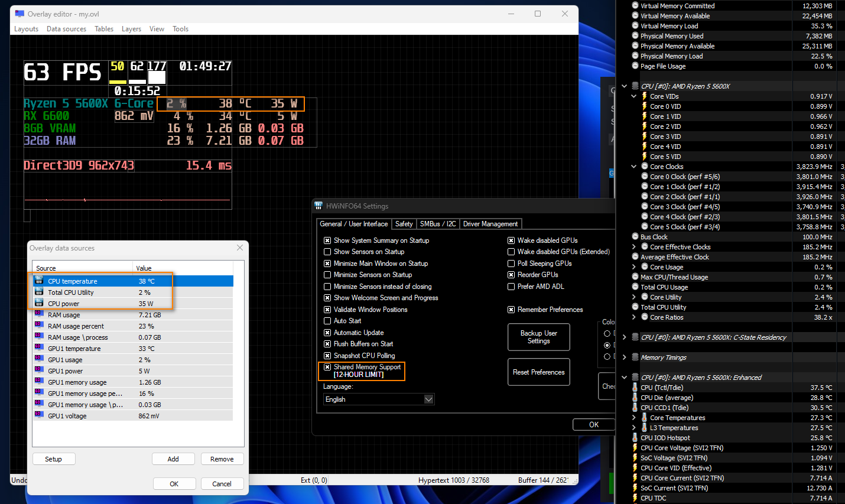Toggle Shared Memory Support checkbox

pyautogui.click(x=327, y=367)
